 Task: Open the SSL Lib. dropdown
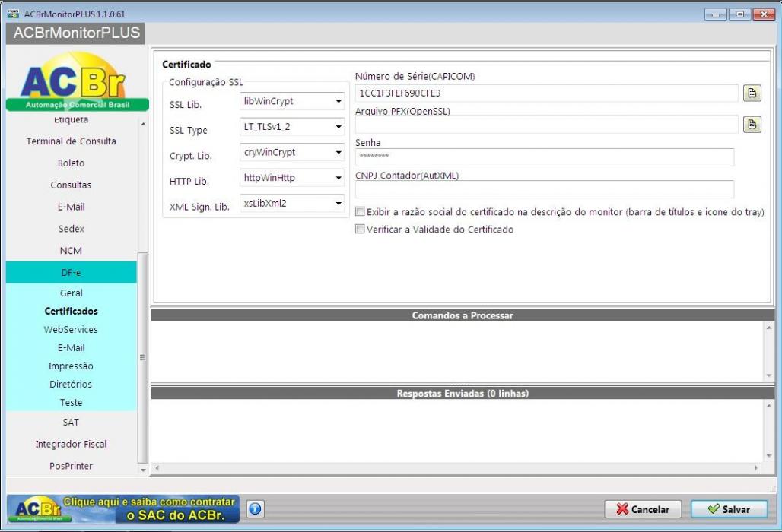(292, 101)
